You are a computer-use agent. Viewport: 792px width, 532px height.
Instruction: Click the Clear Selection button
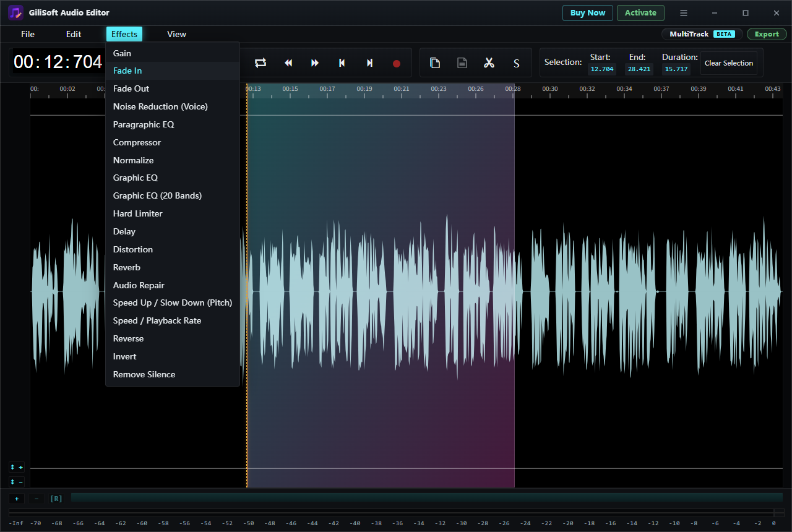(729, 63)
